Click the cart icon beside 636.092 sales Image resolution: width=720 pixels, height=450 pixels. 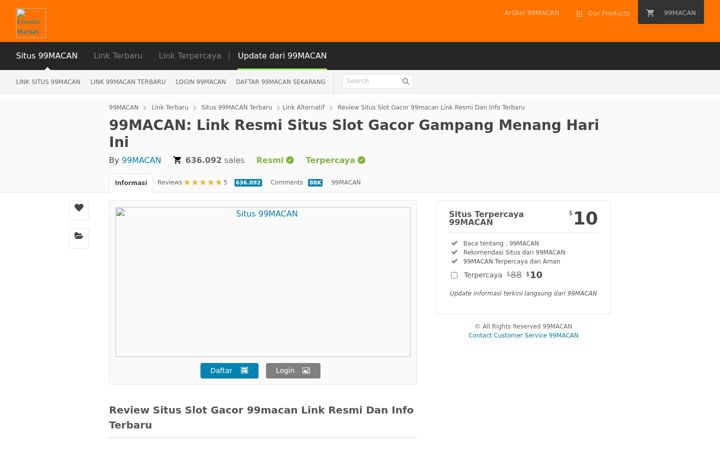(x=177, y=160)
